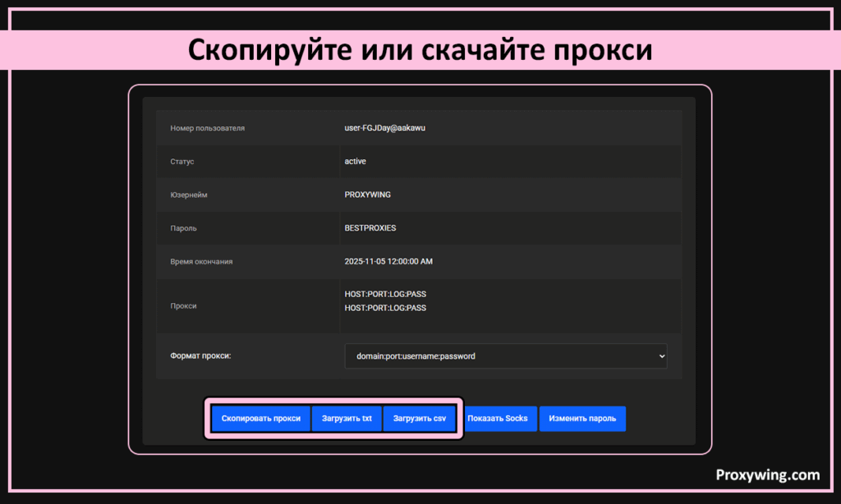Click the user-FGJDay@aakawu user number value

[x=384, y=128]
